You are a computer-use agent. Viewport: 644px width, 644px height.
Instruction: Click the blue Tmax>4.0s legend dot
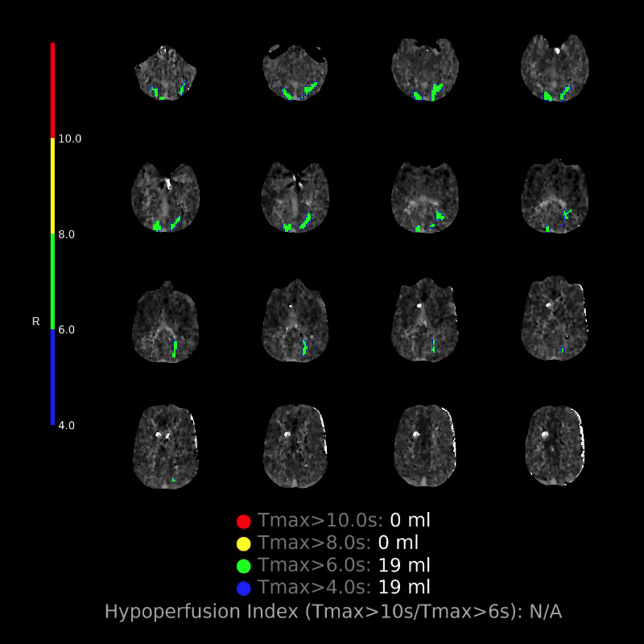pyautogui.click(x=245, y=588)
